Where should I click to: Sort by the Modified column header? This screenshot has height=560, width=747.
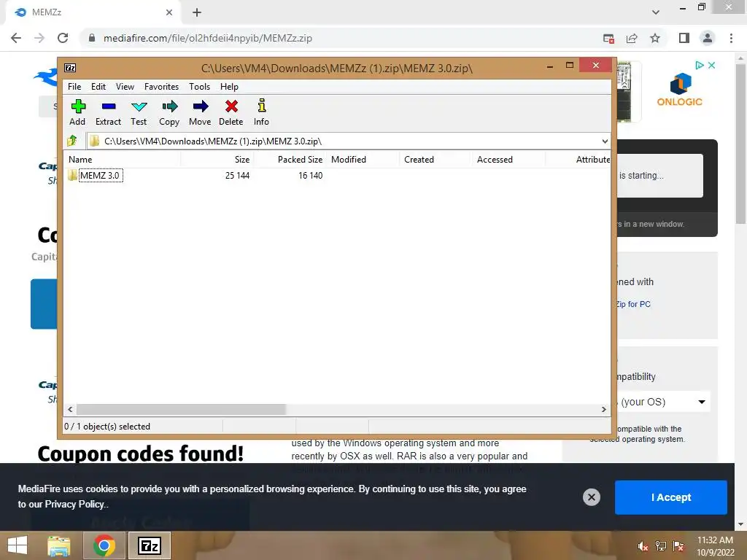point(363,160)
